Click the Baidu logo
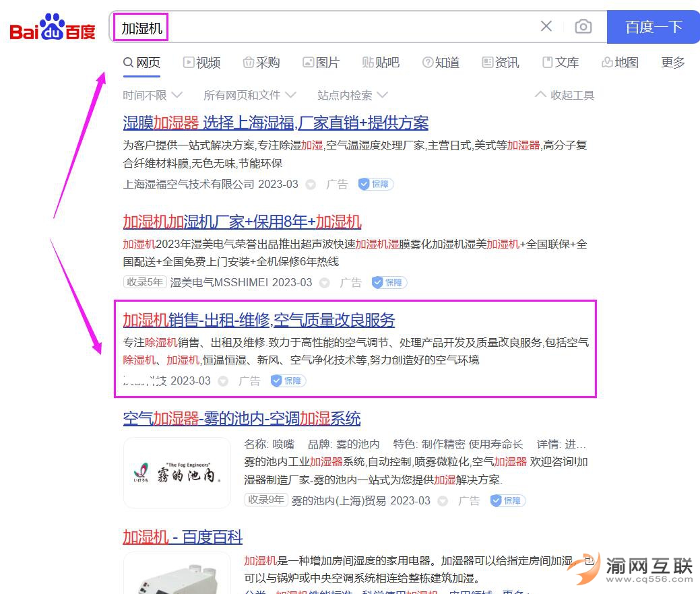Screen dimensions: 700x594 tap(53, 28)
